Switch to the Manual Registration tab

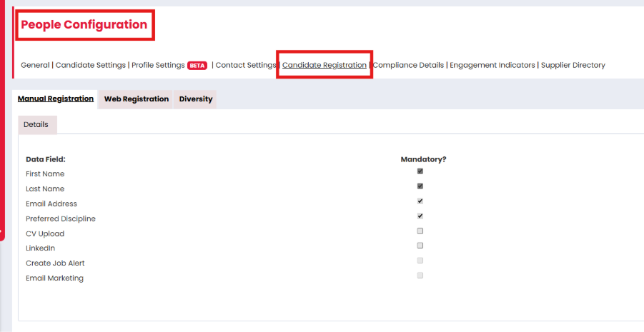coord(56,99)
